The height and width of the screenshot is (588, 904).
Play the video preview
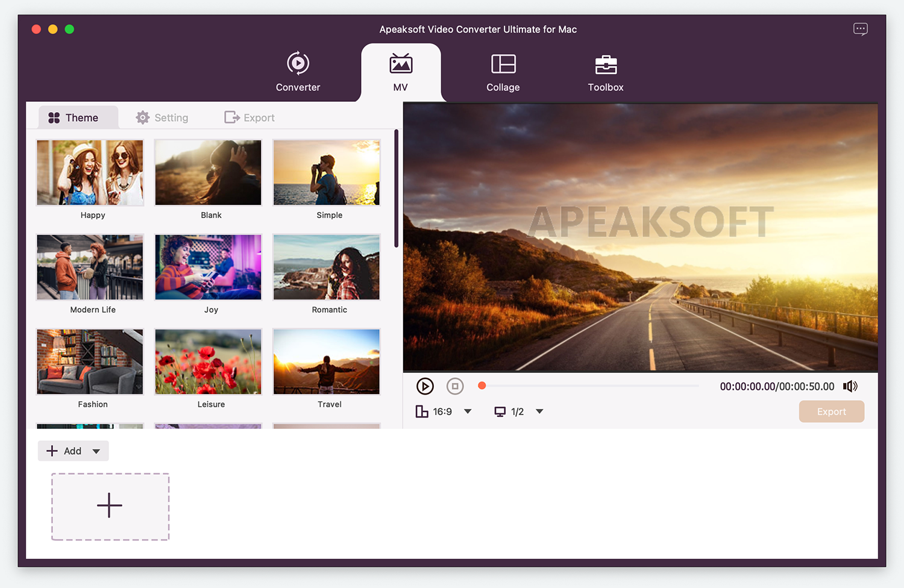click(x=425, y=386)
